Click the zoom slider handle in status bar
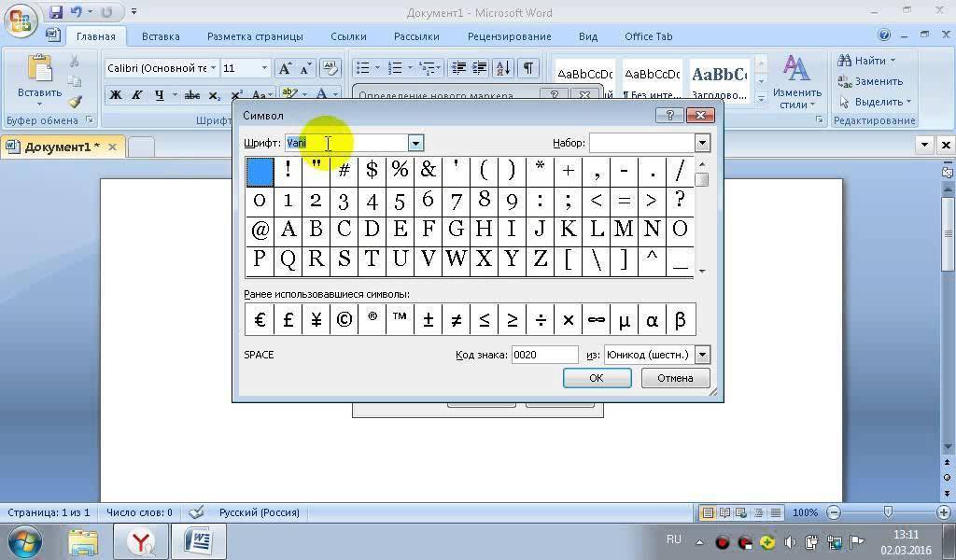This screenshot has width=956, height=560. pyautogui.click(x=888, y=512)
